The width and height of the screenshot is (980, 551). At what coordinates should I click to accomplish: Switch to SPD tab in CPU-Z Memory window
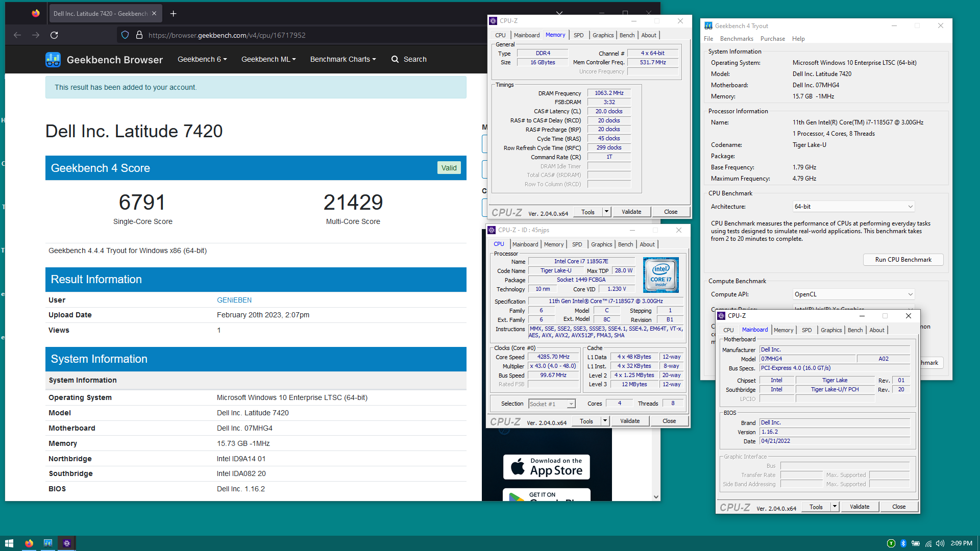click(578, 35)
